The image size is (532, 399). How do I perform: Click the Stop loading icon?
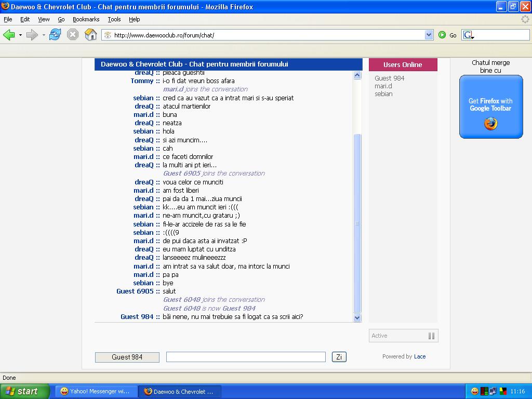73,35
